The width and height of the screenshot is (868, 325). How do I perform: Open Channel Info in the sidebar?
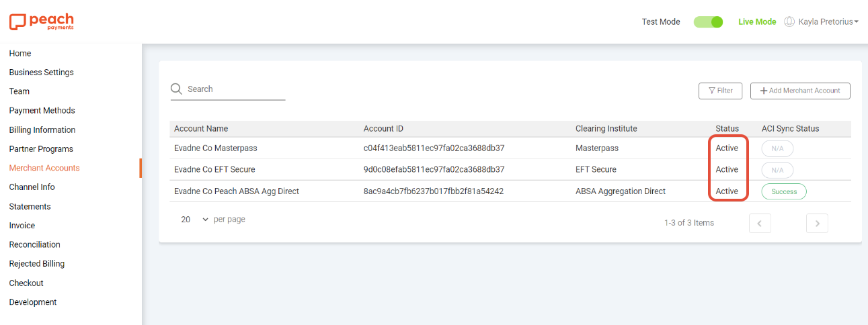point(32,187)
